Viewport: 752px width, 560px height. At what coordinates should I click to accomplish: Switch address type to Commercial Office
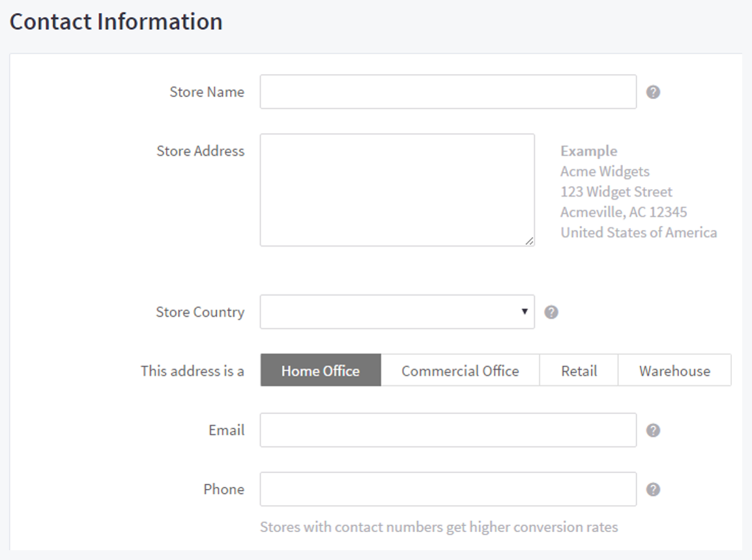460,371
